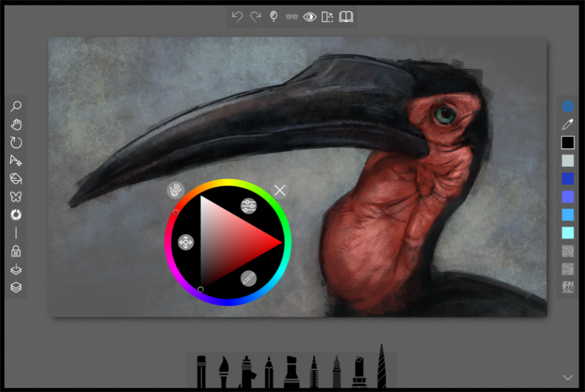Select the chisel marker from the brush tray
585x392 pixels.
pos(291,372)
